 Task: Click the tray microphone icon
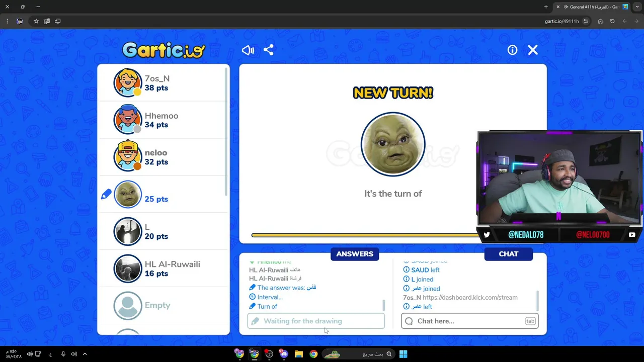coord(63,354)
